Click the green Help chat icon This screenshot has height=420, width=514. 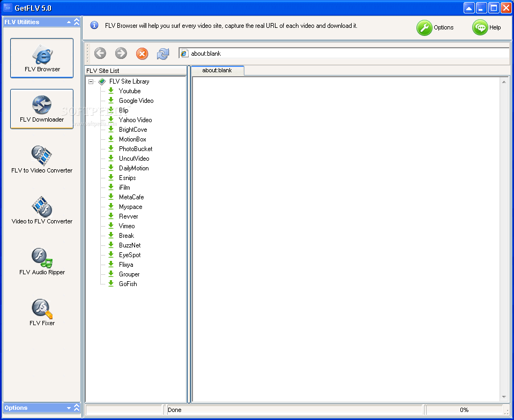[480, 27]
